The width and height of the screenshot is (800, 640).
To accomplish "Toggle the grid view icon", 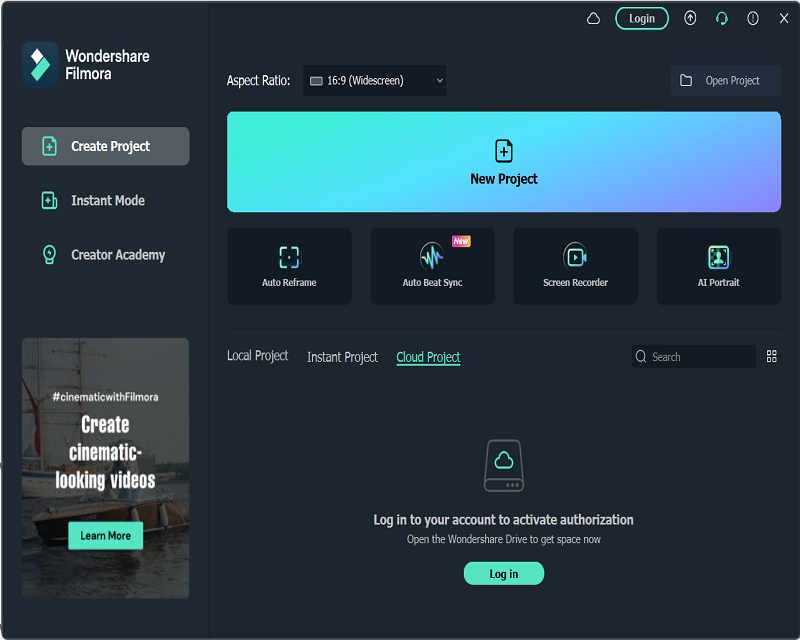I will [771, 356].
